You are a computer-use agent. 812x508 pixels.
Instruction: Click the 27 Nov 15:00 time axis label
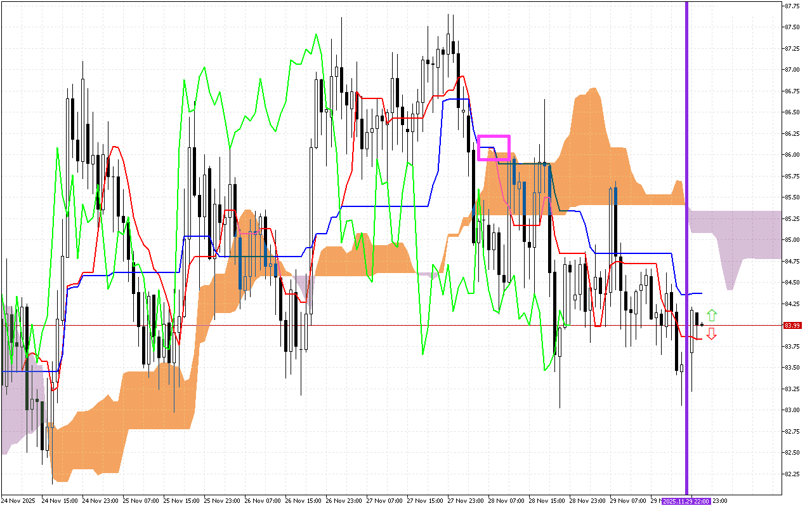tap(424, 501)
